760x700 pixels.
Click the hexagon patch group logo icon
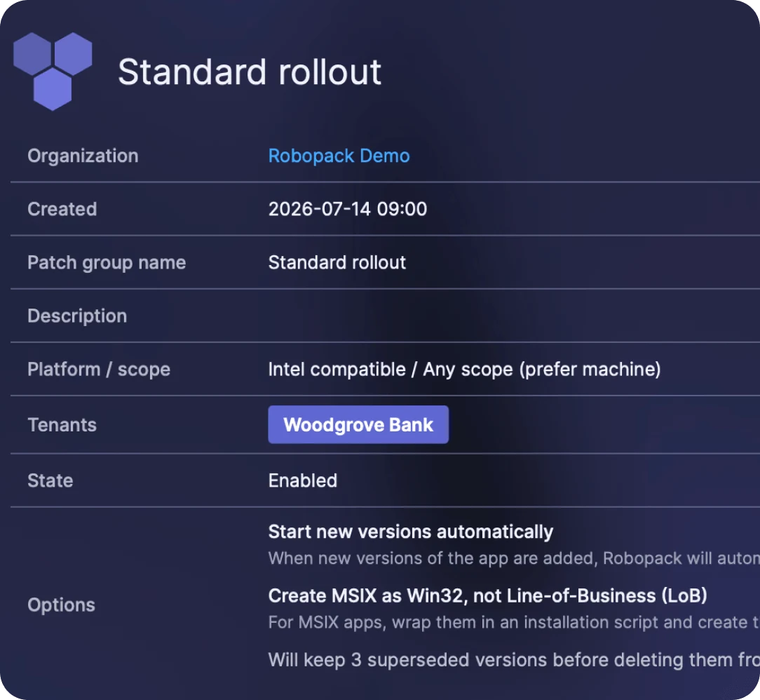click(53, 72)
